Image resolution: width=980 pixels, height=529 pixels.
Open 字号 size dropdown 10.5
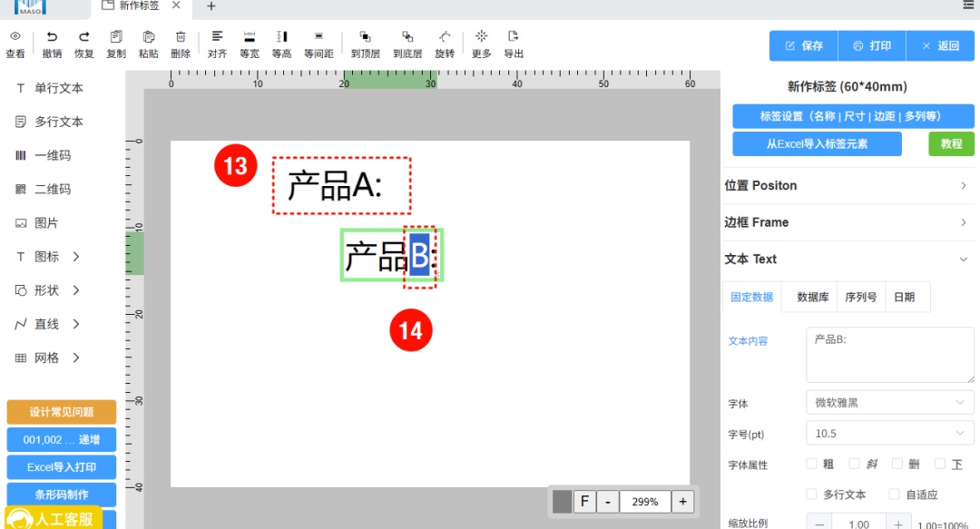click(x=890, y=434)
